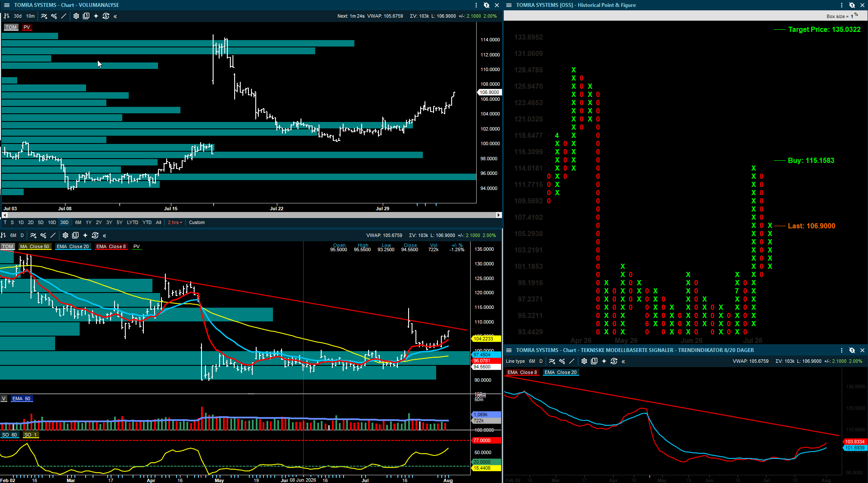Select line drawing tool in Trendindikator toolbar

point(572,361)
